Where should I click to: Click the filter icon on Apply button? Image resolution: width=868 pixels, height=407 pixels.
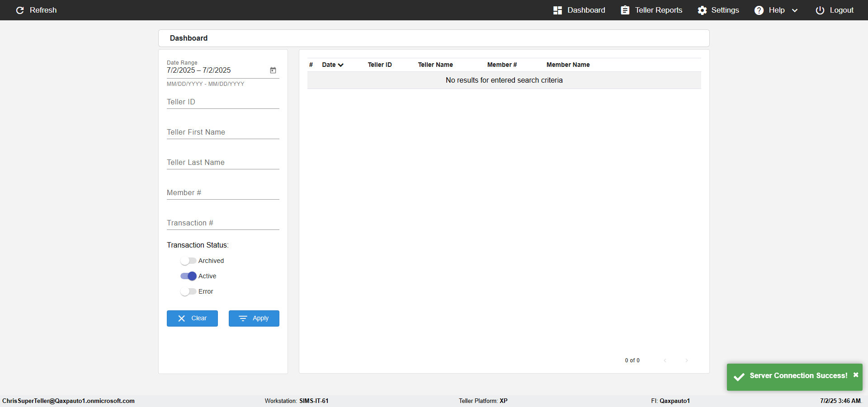[243, 318]
